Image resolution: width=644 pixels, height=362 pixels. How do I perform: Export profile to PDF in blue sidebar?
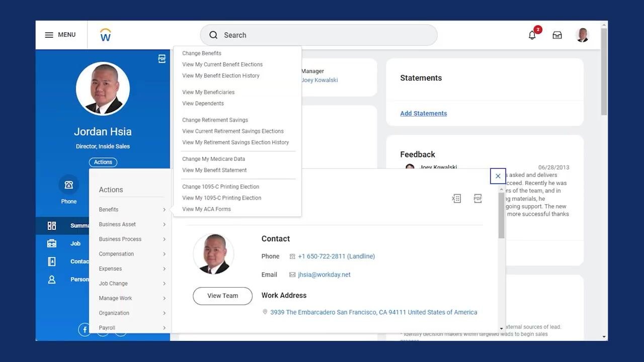point(162,59)
